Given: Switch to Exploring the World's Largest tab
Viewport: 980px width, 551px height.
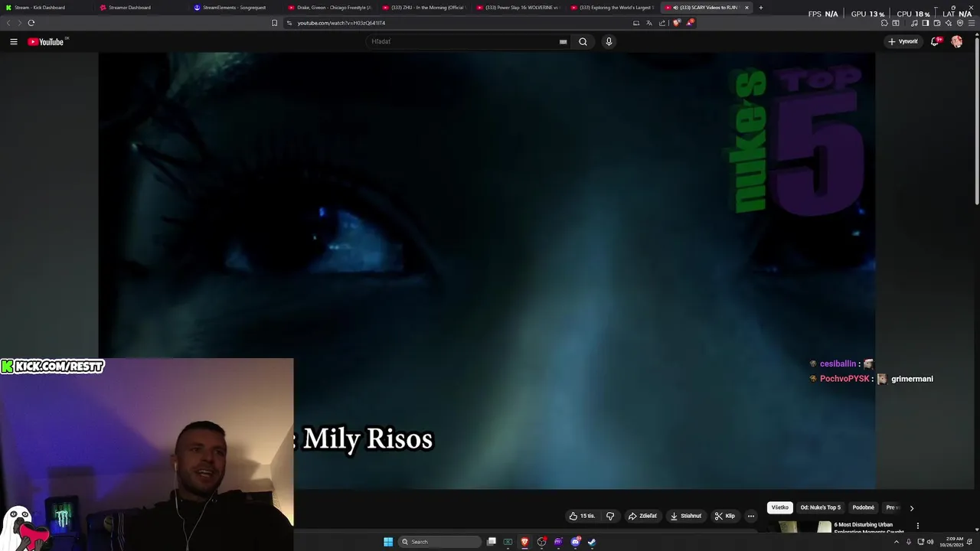Looking at the screenshot, I should (612, 8).
